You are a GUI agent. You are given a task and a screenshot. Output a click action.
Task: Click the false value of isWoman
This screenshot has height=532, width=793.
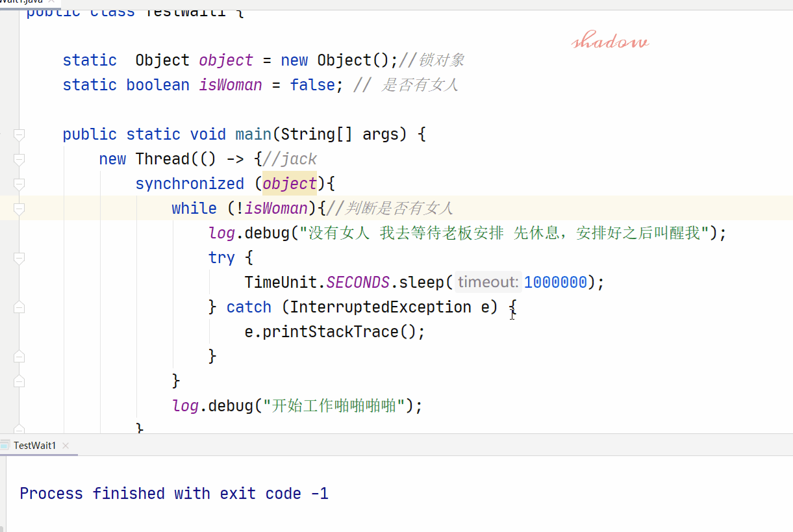tap(312, 85)
